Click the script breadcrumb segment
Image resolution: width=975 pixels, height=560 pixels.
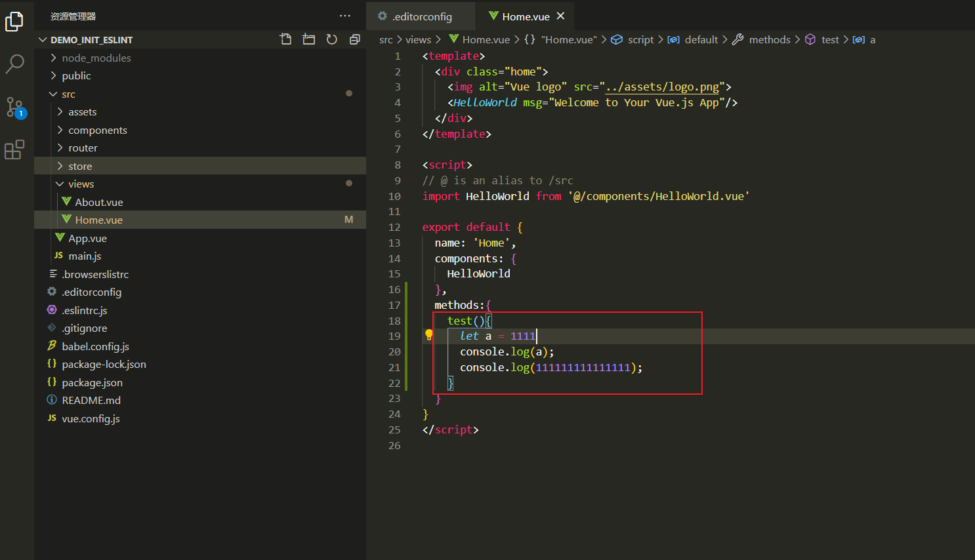click(640, 40)
